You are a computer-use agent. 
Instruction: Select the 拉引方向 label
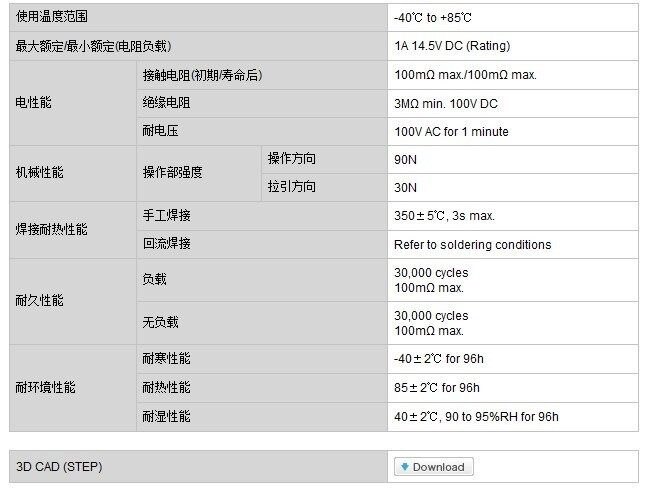click(x=292, y=187)
